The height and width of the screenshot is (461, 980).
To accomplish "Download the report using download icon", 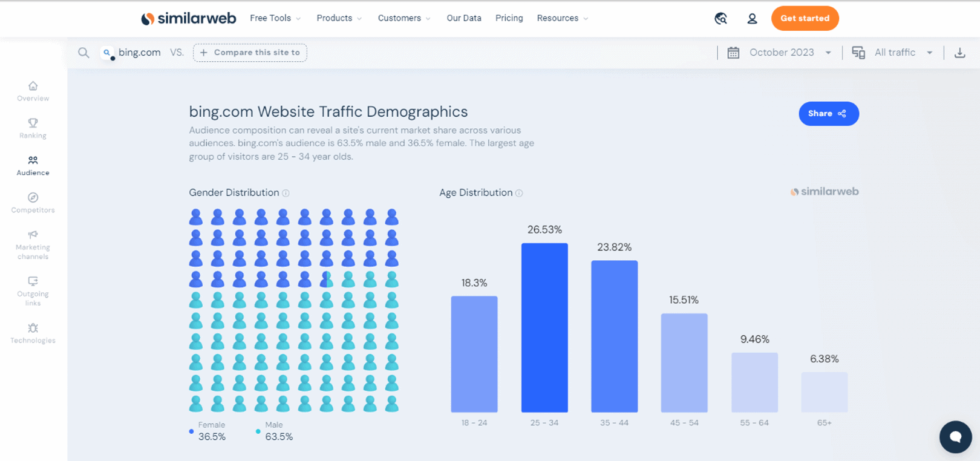I will pos(959,53).
